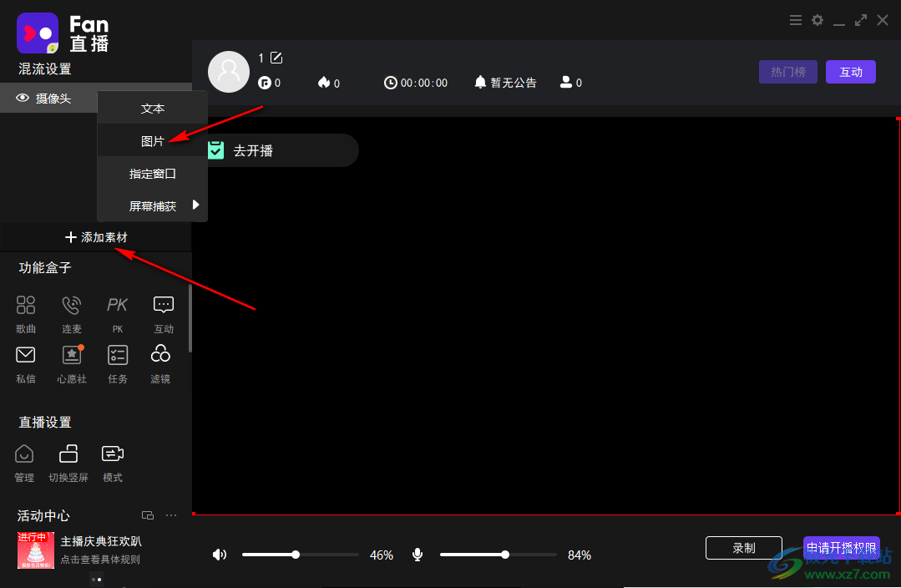Click 申请开播权限 apply broadcast permission
The image size is (901, 588).
coord(841,548)
